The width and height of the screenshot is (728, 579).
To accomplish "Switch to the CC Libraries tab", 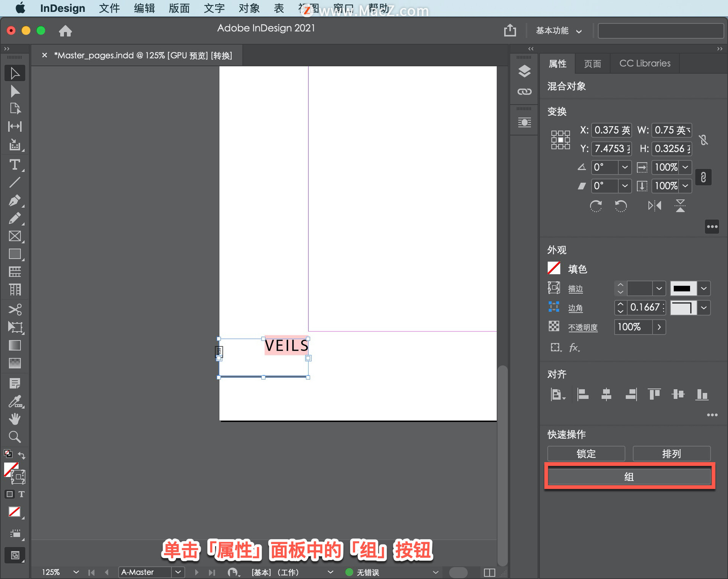I will click(645, 63).
